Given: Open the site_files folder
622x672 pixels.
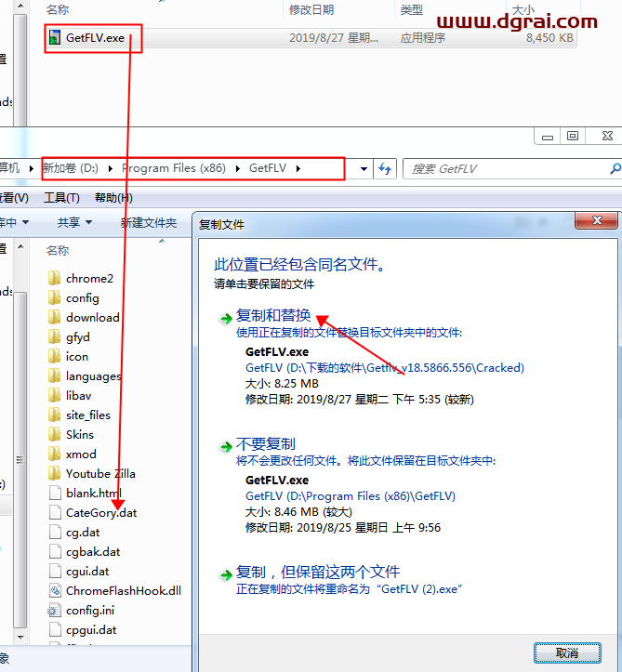Looking at the screenshot, I should pos(79,415).
